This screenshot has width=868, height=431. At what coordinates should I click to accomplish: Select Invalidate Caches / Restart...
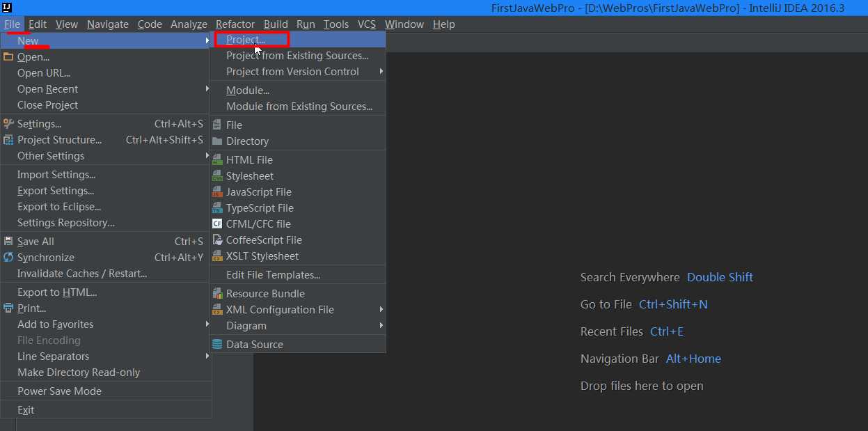point(105,274)
